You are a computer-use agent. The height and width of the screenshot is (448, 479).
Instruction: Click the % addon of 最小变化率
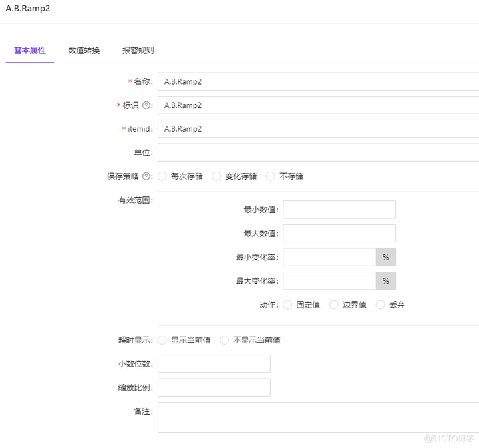[x=386, y=258]
